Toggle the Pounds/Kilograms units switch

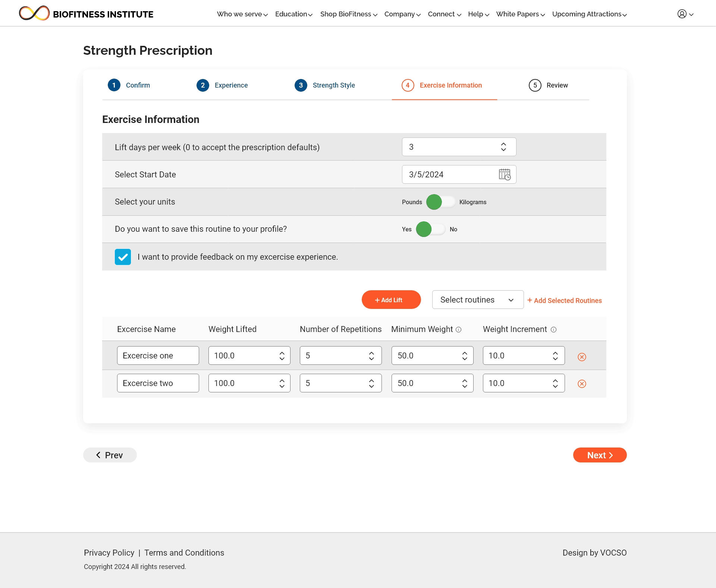tap(441, 202)
